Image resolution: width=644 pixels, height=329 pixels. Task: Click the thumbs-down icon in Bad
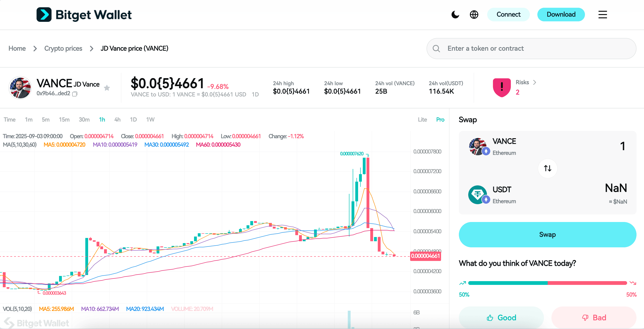[585, 318]
